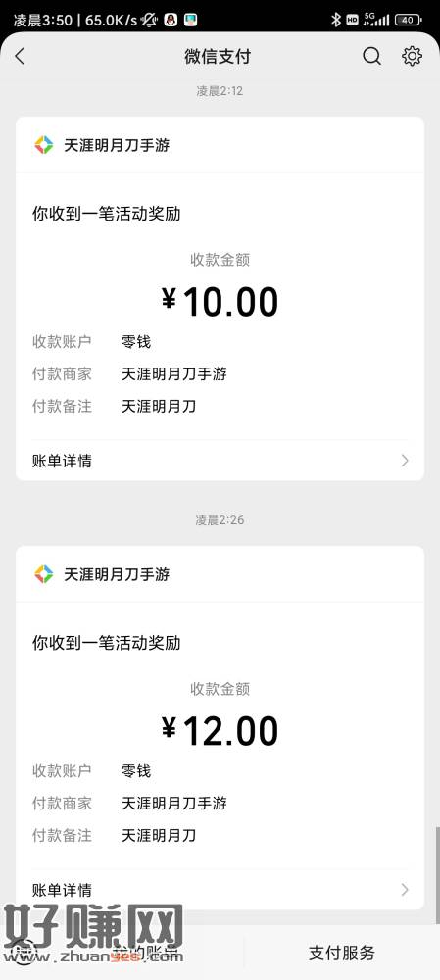Tap the 天涯明月刀手游 logo in the second card

click(44, 574)
